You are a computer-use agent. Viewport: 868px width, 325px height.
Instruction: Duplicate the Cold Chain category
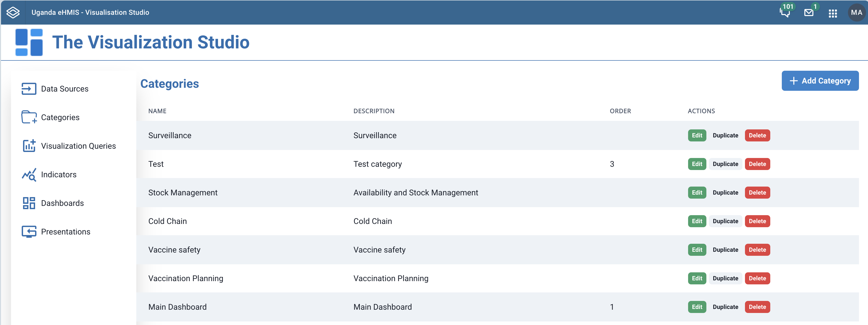click(x=725, y=221)
